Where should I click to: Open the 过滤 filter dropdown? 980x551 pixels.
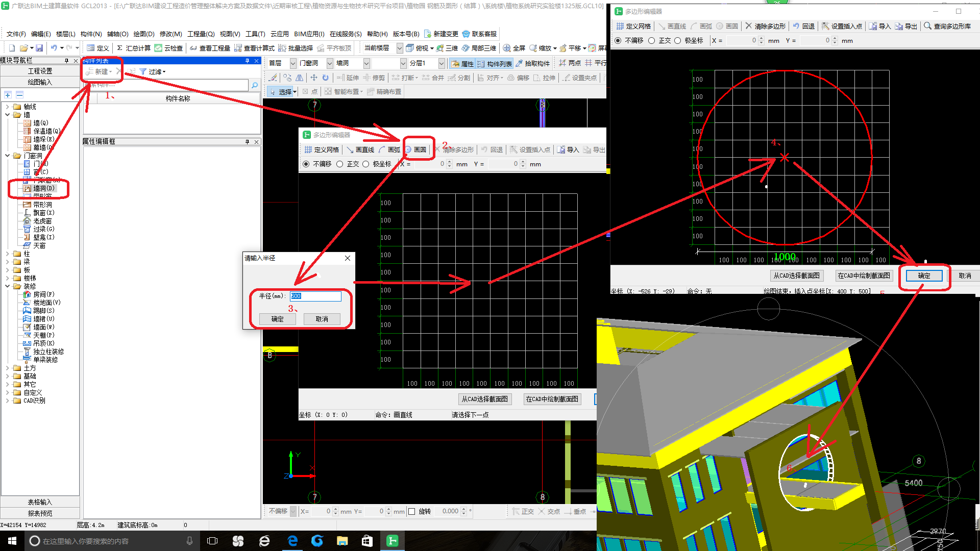tap(153, 72)
